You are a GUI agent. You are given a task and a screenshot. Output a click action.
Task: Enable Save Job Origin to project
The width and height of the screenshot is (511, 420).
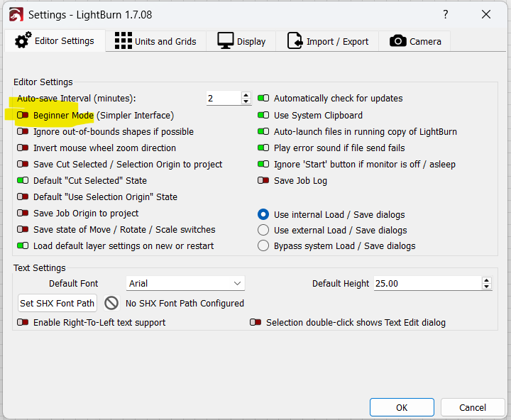[23, 213]
